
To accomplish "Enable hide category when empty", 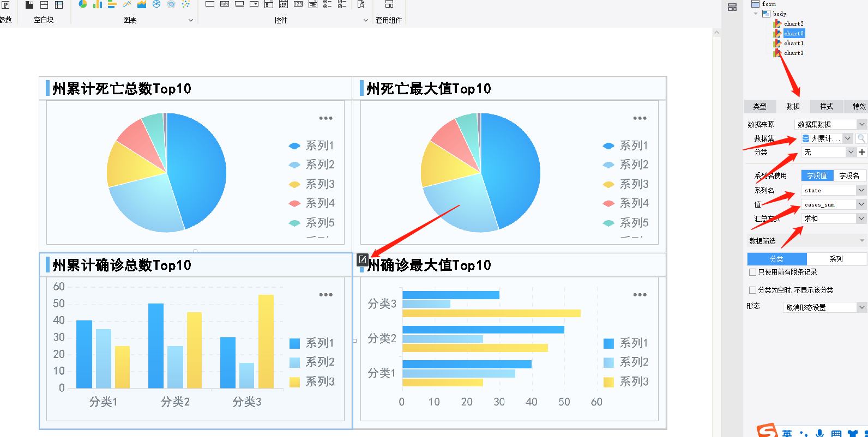I will click(753, 290).
